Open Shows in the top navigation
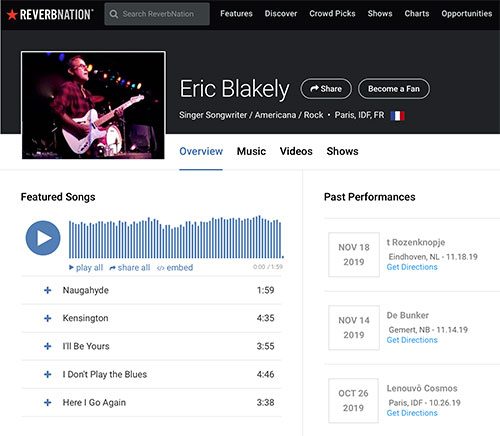The width and height of the screenshot is (500, 436). tap(380, 14)
